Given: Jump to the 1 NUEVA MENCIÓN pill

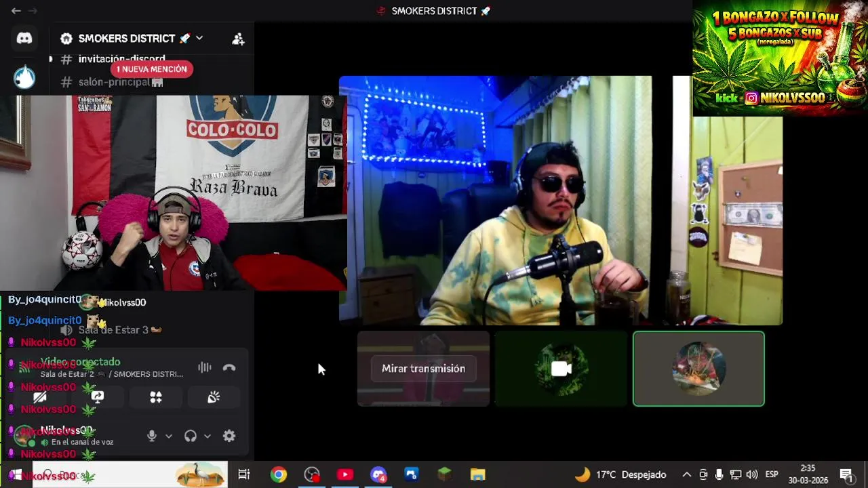Looking at the screenshot, I should (x=152, y=69).
